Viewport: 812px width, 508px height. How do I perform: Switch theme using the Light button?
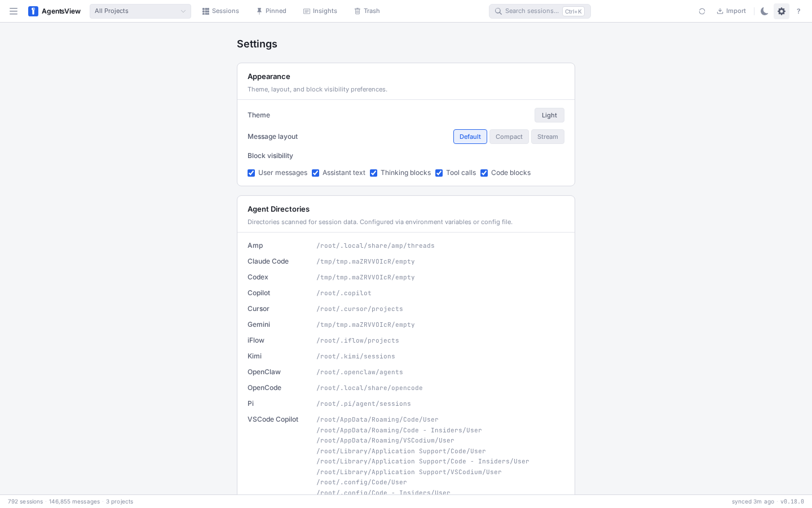coord(549,115)
